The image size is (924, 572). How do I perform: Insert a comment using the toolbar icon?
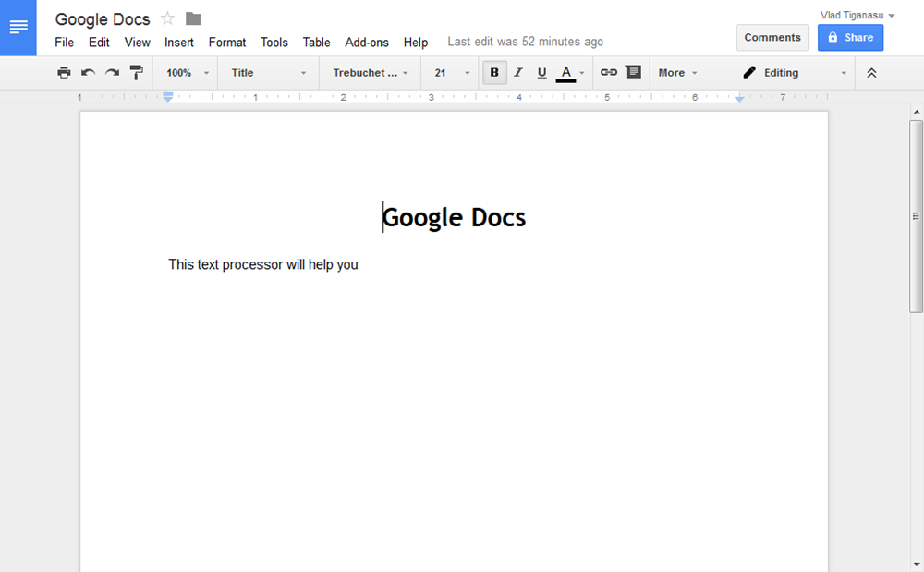[x=634, y=72]
